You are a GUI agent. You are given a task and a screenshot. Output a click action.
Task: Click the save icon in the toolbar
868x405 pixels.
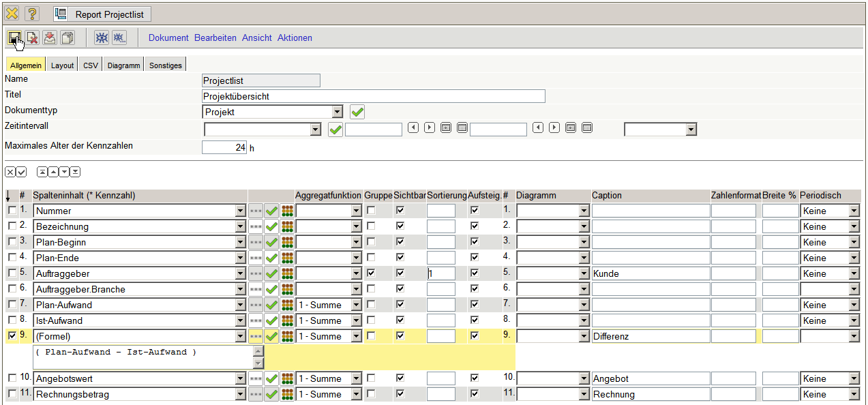pyautogui.click(x=14, y=38)
